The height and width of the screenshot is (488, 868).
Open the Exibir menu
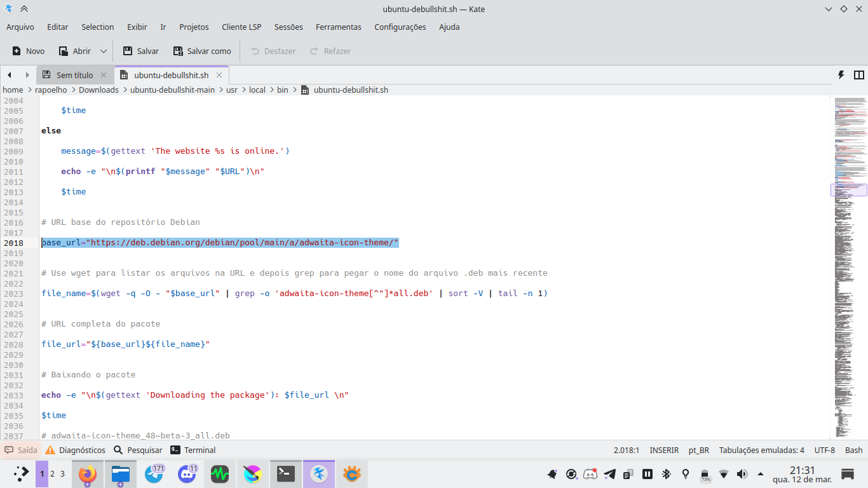(137, 27)
